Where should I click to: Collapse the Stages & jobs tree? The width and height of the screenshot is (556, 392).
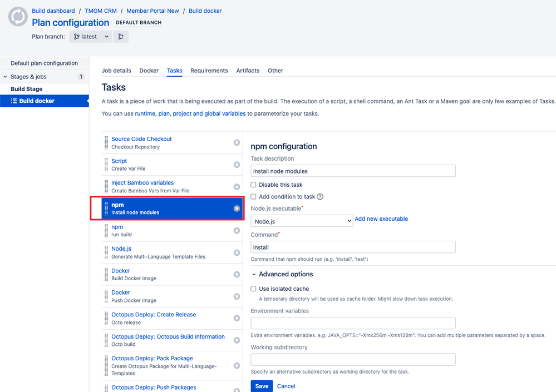click(6, 77)
